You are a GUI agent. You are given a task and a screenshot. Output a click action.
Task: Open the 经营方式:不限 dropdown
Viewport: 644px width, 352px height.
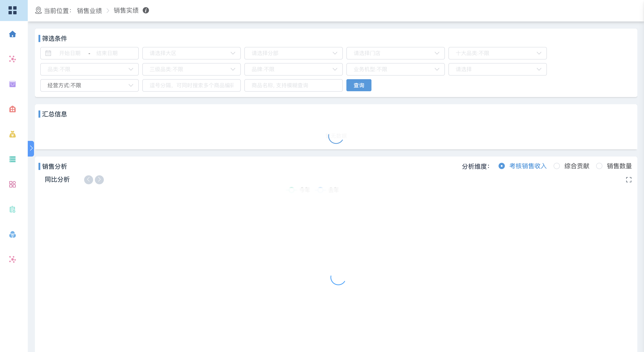coord(89,85)
